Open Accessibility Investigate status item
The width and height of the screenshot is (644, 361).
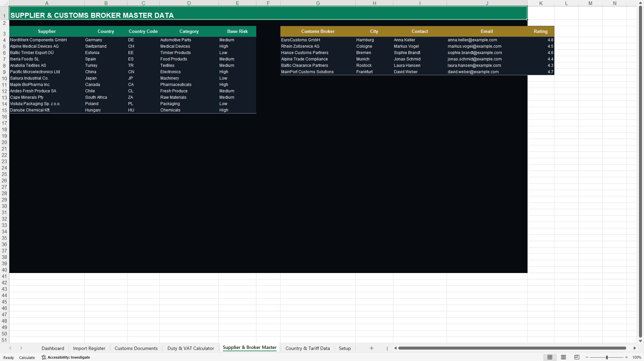pos(66,357)
